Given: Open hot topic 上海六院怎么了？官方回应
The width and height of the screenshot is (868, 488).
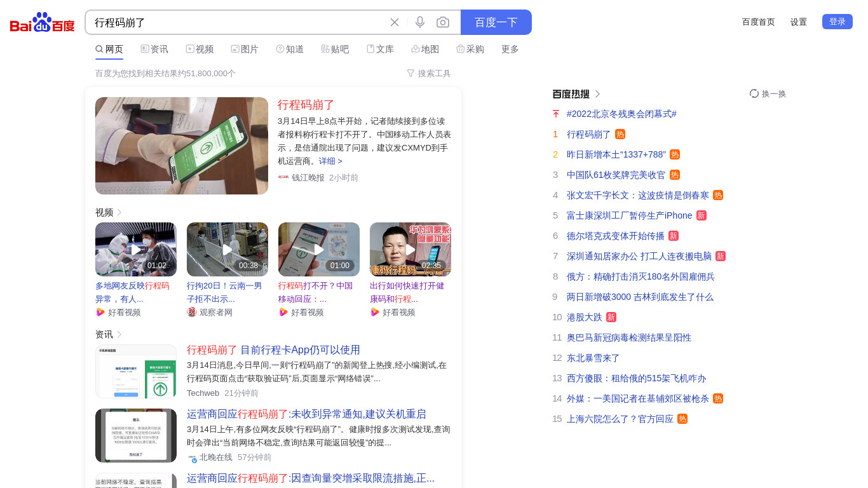Looking at the screenshot, I should [x=620, y=419].
